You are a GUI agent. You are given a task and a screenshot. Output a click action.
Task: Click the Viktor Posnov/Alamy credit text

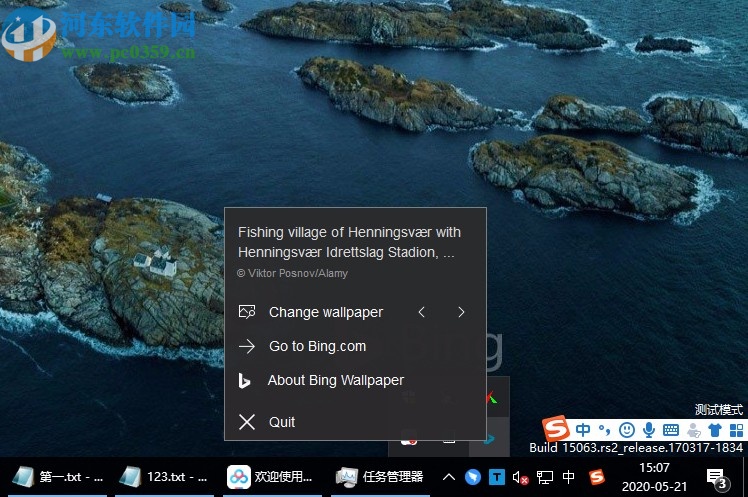(x=292, y=273)
